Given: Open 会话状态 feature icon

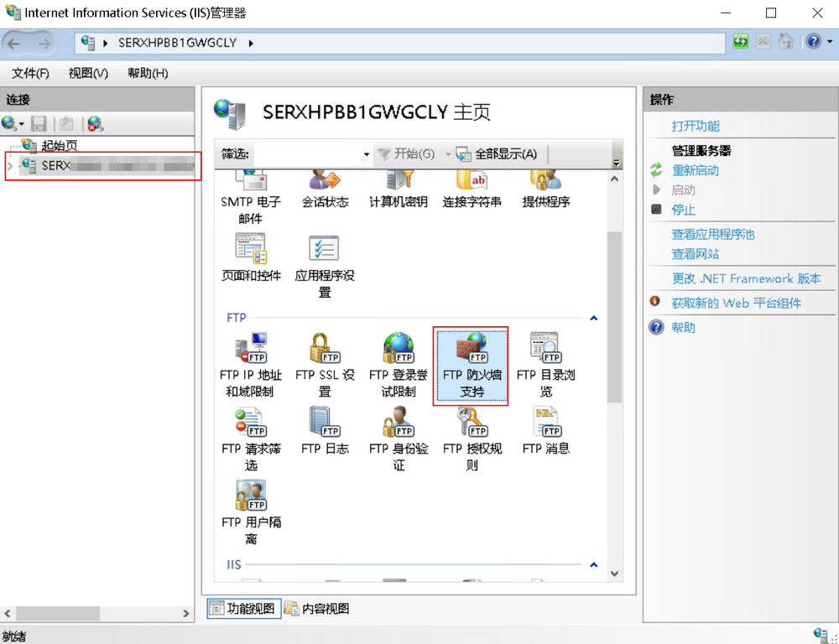Looking at the screenshot, I should (x=325, y=190).
